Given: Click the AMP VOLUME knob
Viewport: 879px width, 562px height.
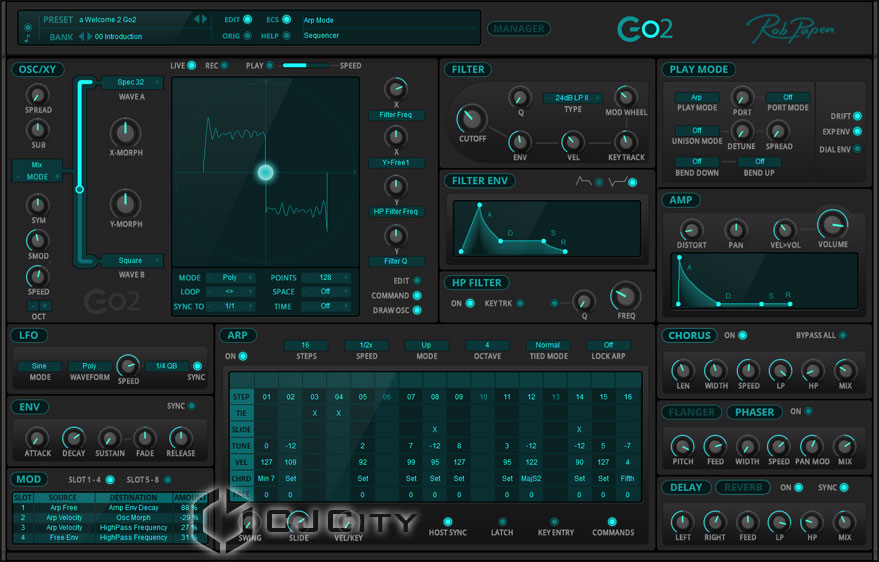Looking at the screenshot, I should click(x=832, y=224).
